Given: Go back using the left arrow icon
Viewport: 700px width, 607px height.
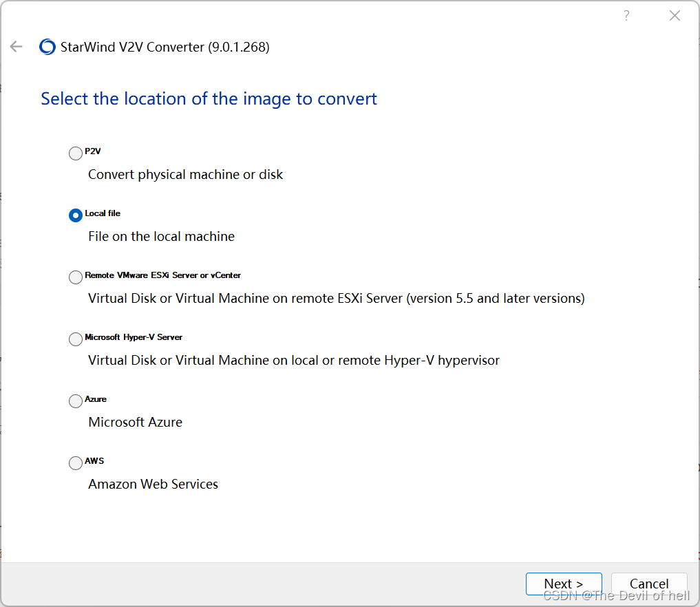Looking at the screenshot, I should [16, 46].
